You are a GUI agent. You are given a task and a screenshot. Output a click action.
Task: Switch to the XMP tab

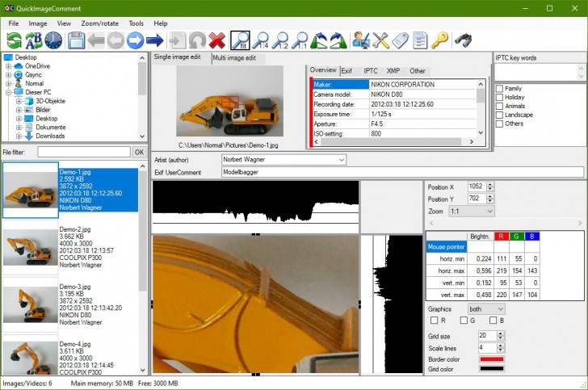coord(393,71)
